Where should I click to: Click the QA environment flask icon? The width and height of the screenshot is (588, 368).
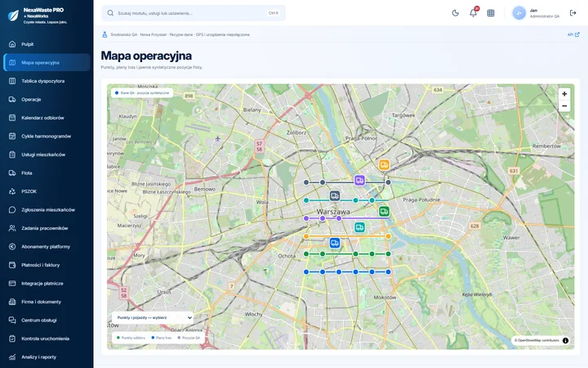coord(105,34)
